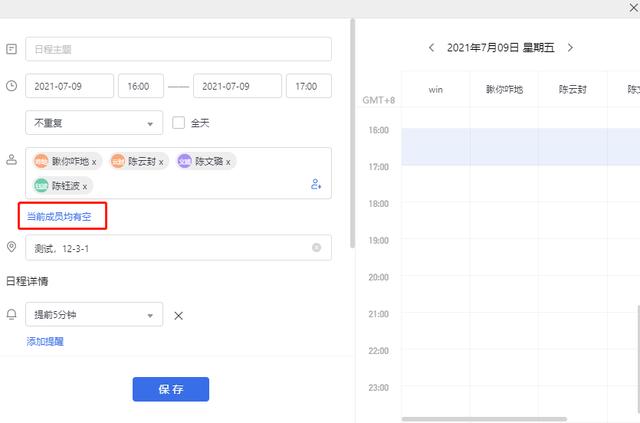Go to next day in calendar

[x=570, y=47]
